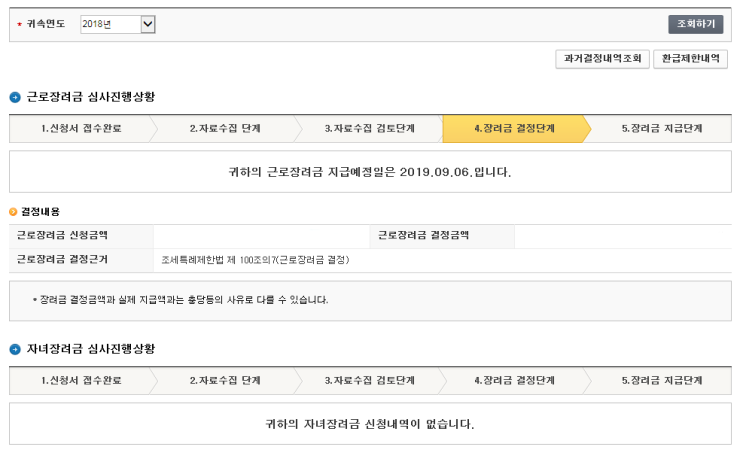Viewport: 743px width, 468px height.
Task: Select highlighted 근로장려금 step 4.장려금 결정단계
Action: (515, 128)
